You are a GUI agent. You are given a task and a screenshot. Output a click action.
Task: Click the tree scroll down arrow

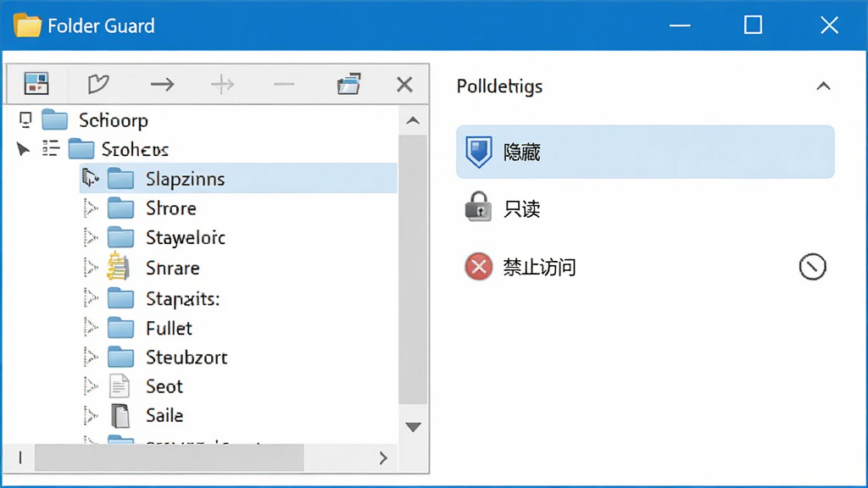click(413, 427)
